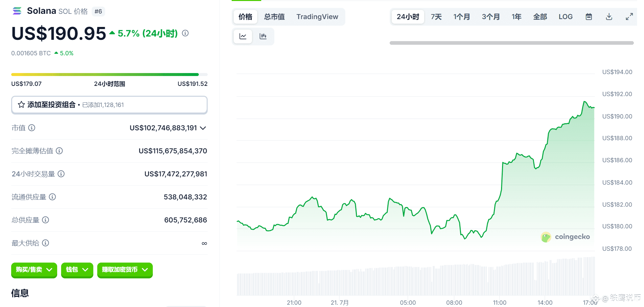Select the 3个月 time range

491,17
